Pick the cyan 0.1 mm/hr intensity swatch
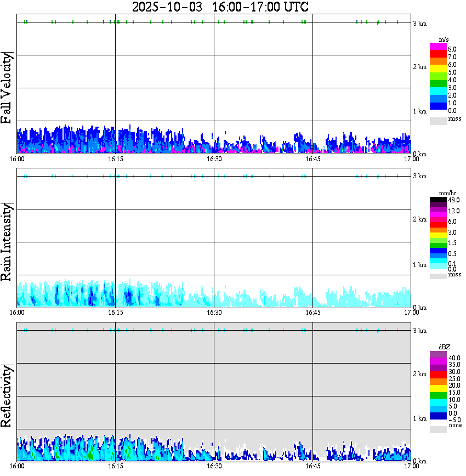The height and width of the screenshot is (476, 466). coord(438,261)
